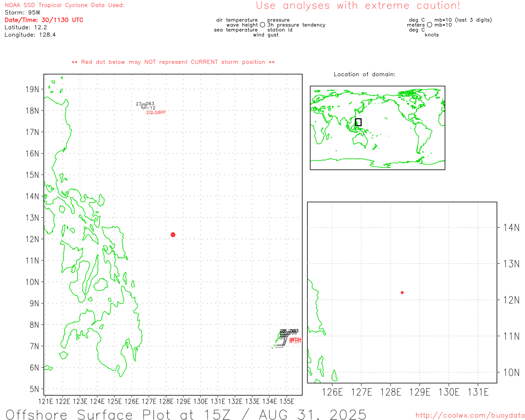Click the '124E' longitude label on main map

tap(97, 401)
